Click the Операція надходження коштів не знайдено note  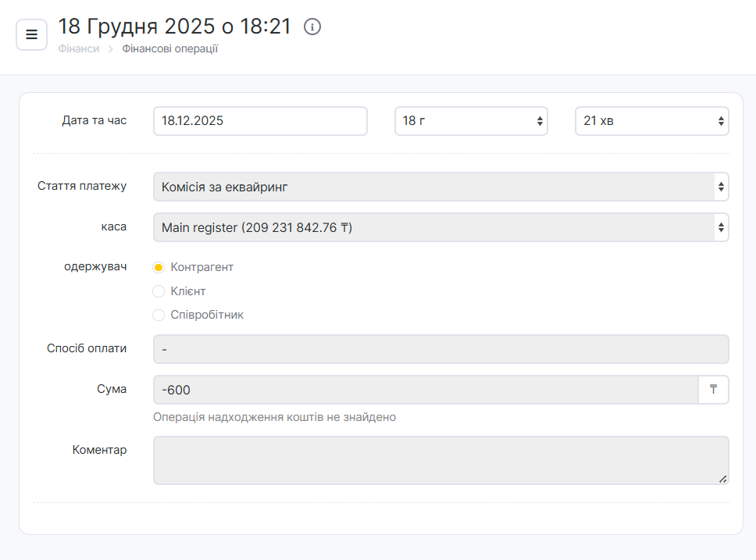274,417
